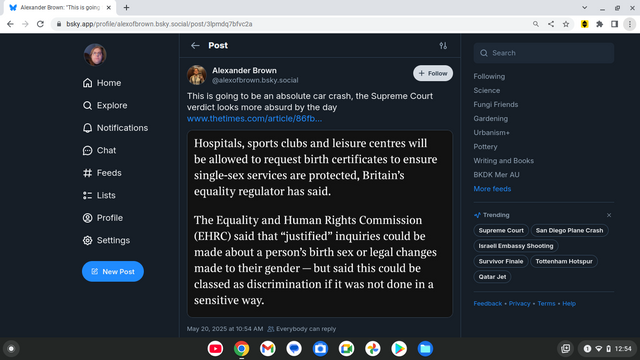Open the Fungi Friends feed

pos(496,104)
